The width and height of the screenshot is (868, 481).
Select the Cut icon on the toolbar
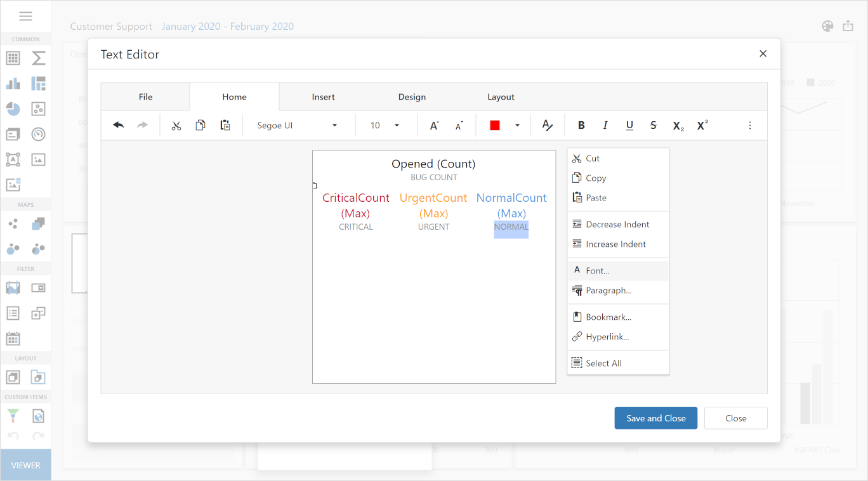pos(176,125)
